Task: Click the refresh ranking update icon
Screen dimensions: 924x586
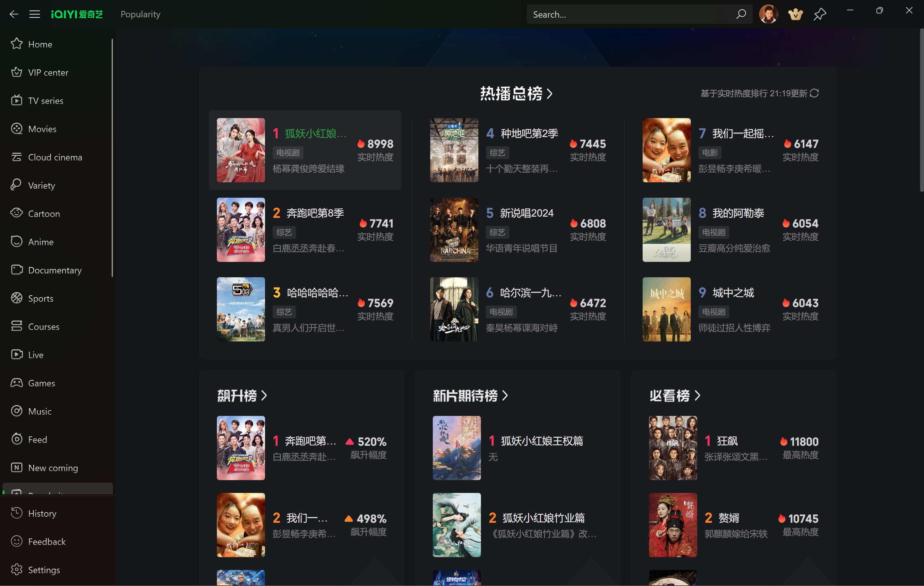Action: click(x=814, y=93)
